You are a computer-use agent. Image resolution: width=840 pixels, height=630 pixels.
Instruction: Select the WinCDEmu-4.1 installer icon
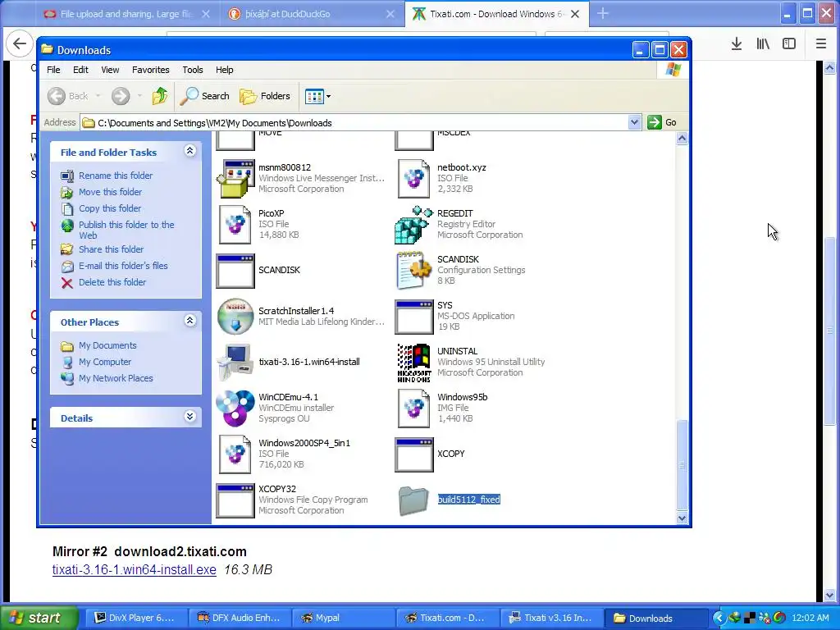[x=235, y=409]
